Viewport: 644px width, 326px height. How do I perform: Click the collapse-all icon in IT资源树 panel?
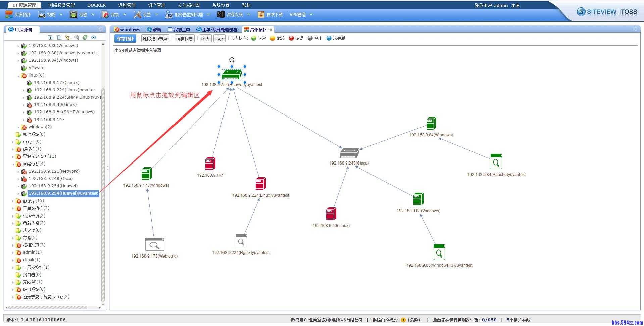(59, 37)
